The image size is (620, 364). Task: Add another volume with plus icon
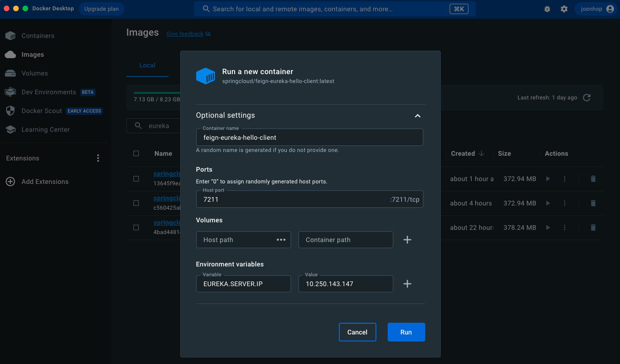[407, 240]
